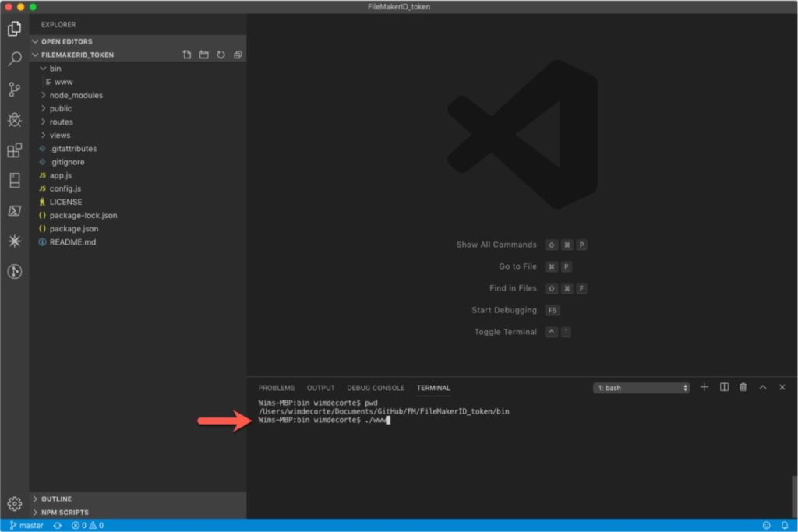Click the New Folder icon in Explorer
Viewport: 798px width, 532px height.
pos(203,55)
